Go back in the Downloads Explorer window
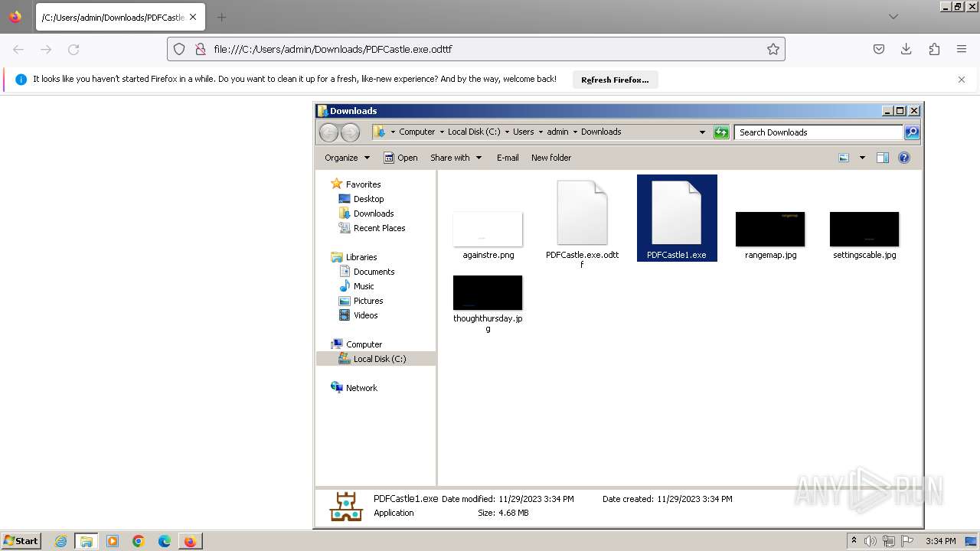The image size is (980, 551). (x=328, y=132)
